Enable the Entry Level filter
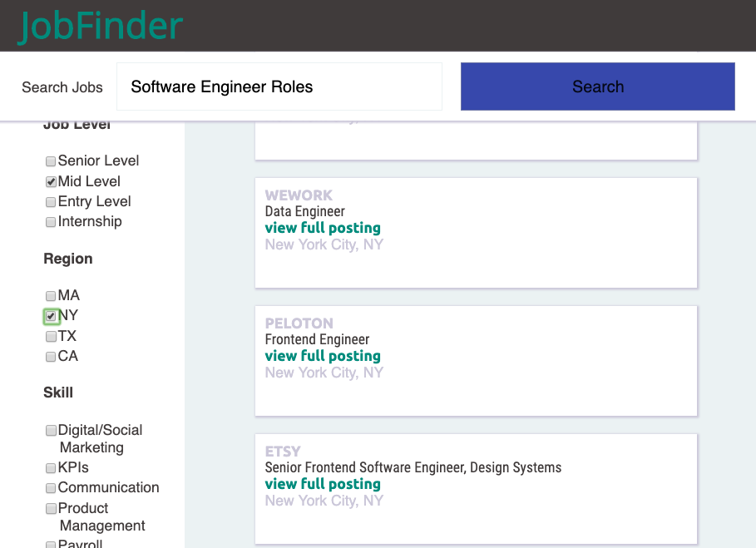This screenshot has width=756, height=548. click(x=51, y=202)
